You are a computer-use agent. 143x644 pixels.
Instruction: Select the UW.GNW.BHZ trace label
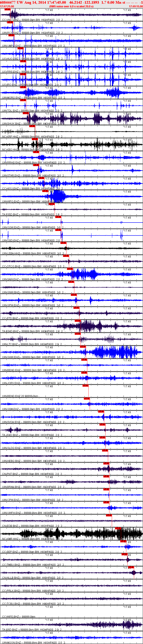click(x=33, y=293)
